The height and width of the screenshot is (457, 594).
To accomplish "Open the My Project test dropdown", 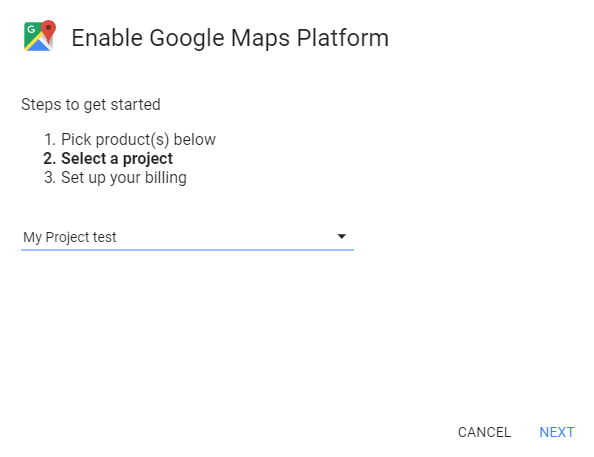I will click(x=187, y=238).
